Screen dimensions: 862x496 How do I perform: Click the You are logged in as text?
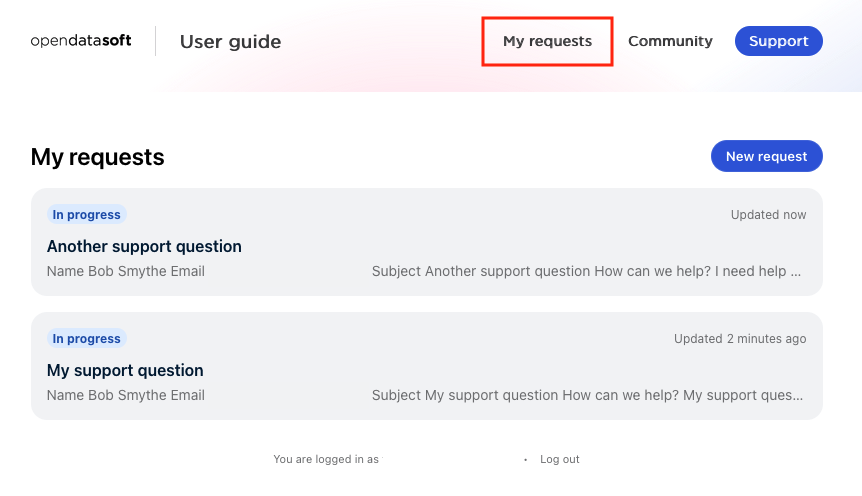[326, 459]
